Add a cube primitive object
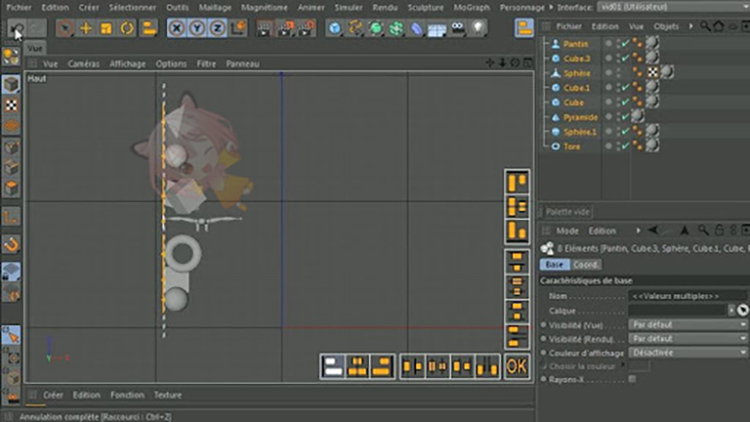Viewport: 750px width, 422px height. pos(335,28)
